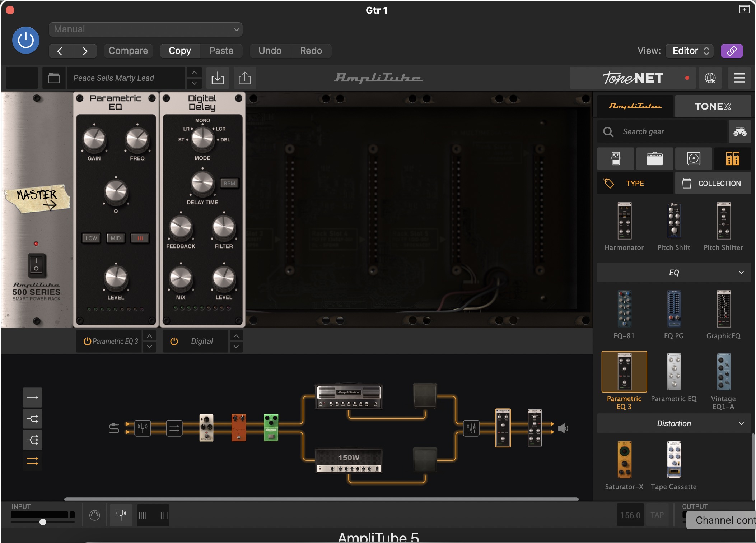The height and width of the screenshot is (543, 756).
Task: Select the EQ-81 rack unit
Action: point(624,315)
